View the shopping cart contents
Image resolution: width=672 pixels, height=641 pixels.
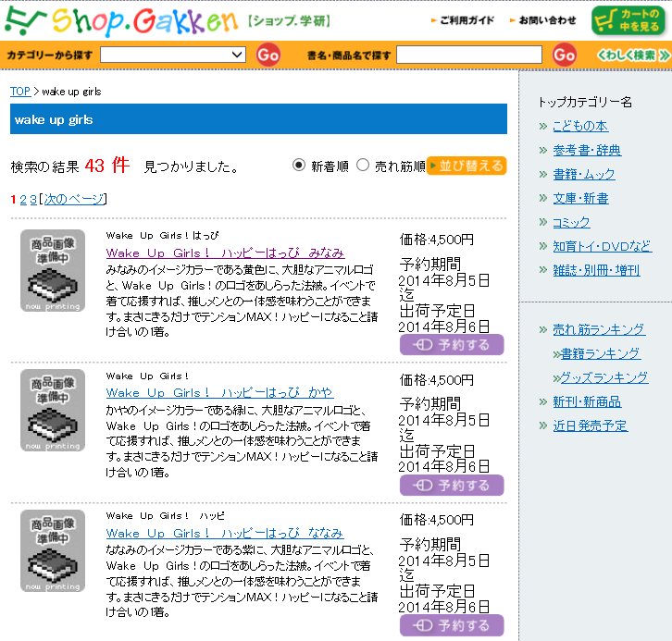[628, 20]
